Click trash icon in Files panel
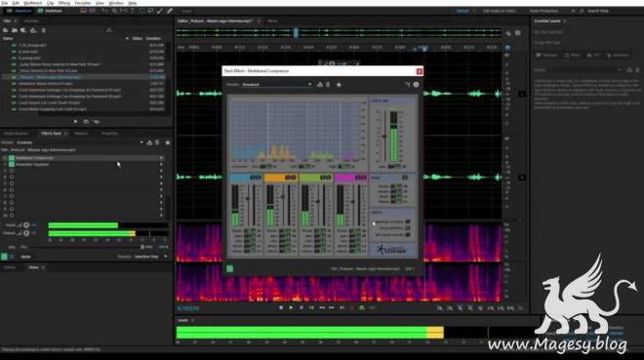 click(44, 30)
